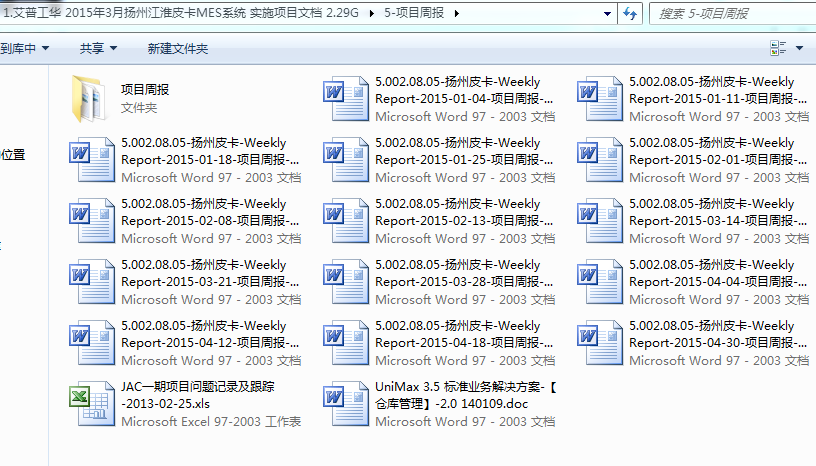Open address bar history dropdown

(607, 14)
